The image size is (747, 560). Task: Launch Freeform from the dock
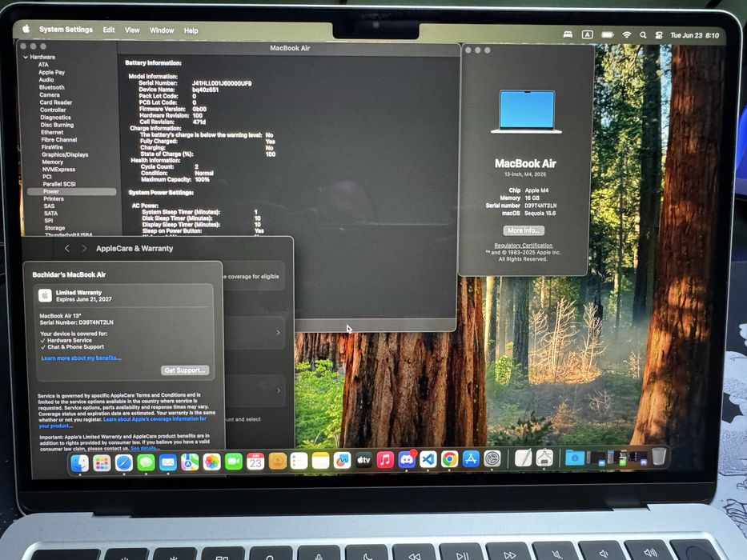click(x=342, y=461)
